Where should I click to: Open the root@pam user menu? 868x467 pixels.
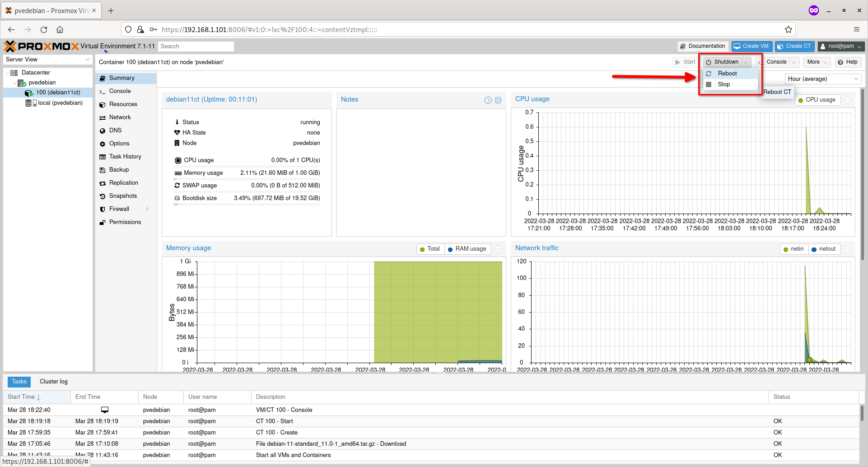tap(841, 46)
